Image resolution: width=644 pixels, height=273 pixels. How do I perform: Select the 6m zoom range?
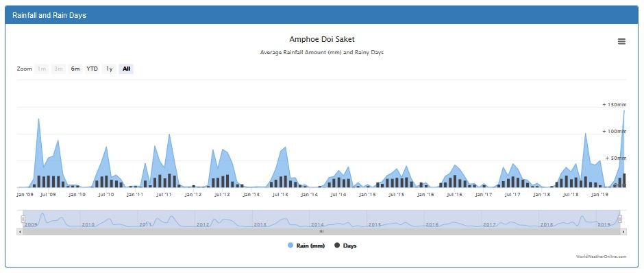[x=75, y=69]
